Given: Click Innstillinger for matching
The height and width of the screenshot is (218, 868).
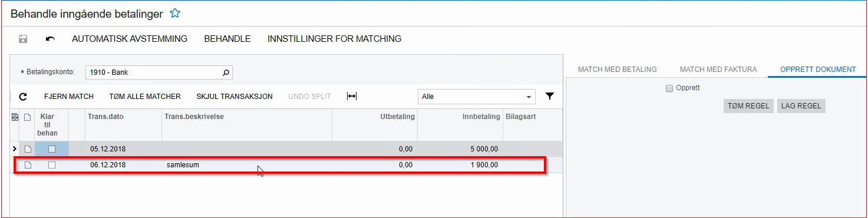Looking at the screenshot, I should 334,39.
